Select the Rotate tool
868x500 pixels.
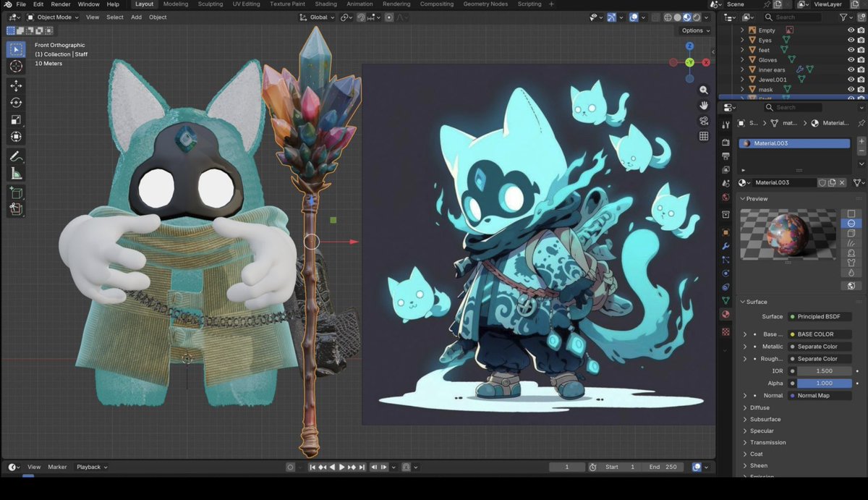pyautogui.click(x=16, y=103)
